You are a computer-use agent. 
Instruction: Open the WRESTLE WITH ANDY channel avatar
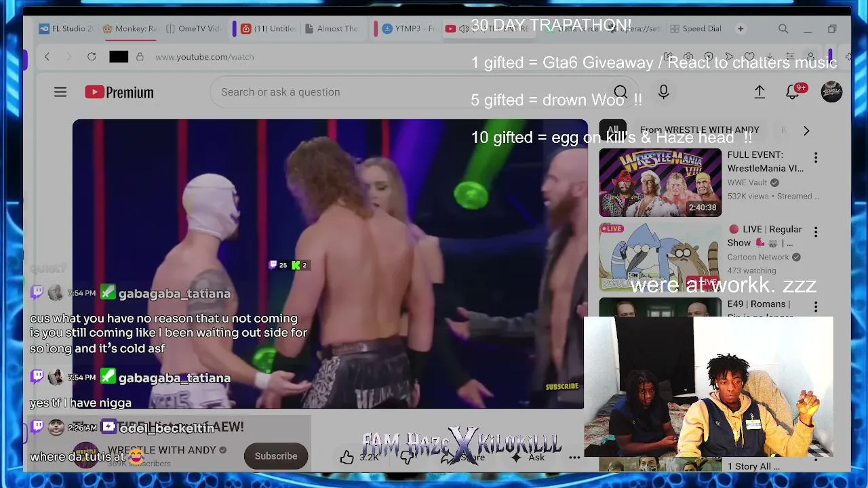(x=86, y=455)
